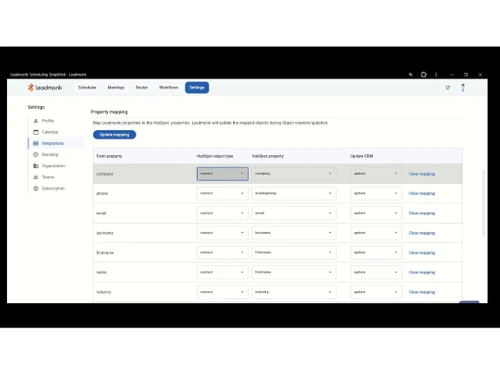Select Integrations label in the sidebar
The height and width of the screenshot is (375, 500).
click(53, 143)
